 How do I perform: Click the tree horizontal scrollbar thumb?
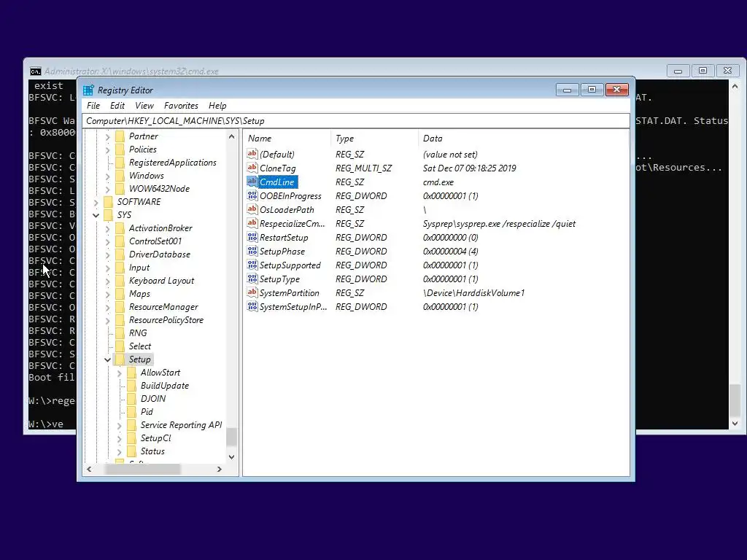143,470
